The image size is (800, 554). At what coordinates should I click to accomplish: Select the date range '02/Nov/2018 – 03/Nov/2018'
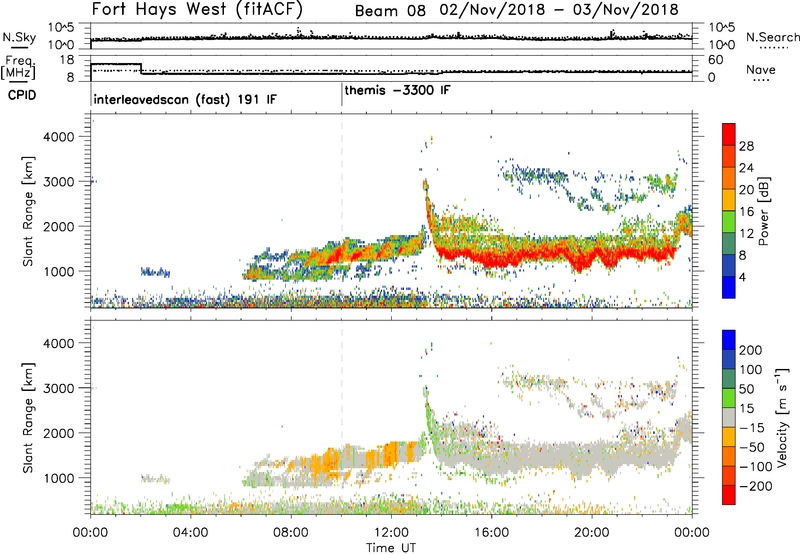coord(559,10)
